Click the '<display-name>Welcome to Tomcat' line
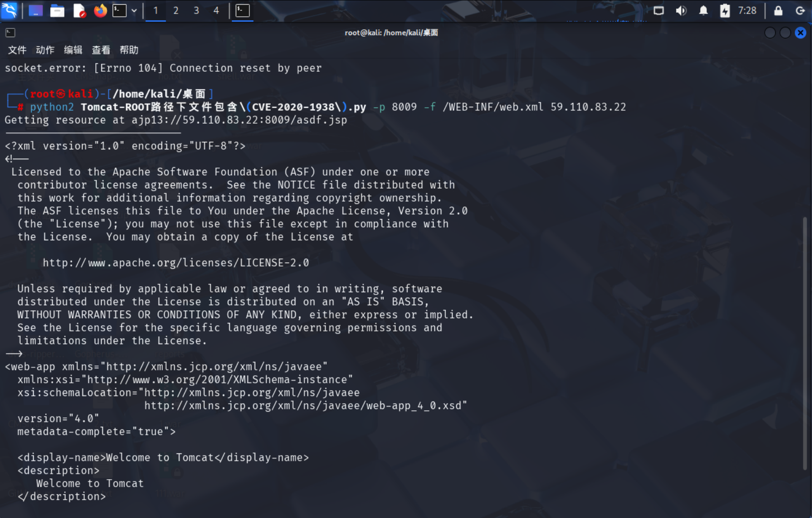 coord(163,458)
